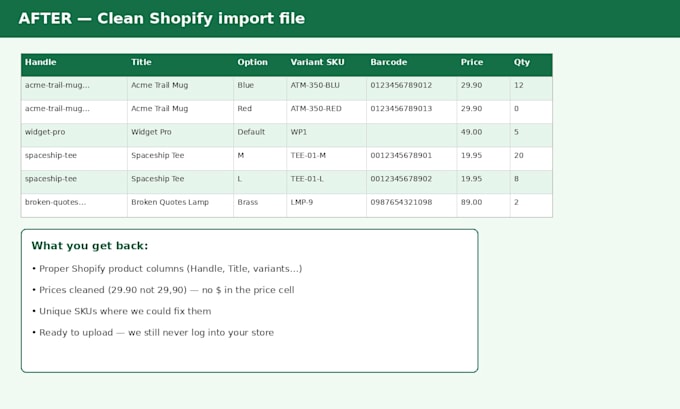Click barcode 0123456789012

412,88
